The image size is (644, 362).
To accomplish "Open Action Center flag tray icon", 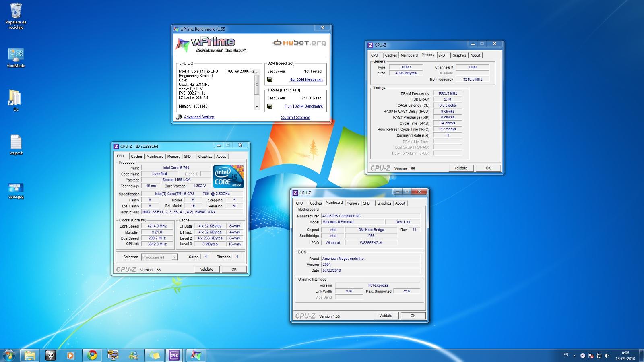I will point(591,356).
